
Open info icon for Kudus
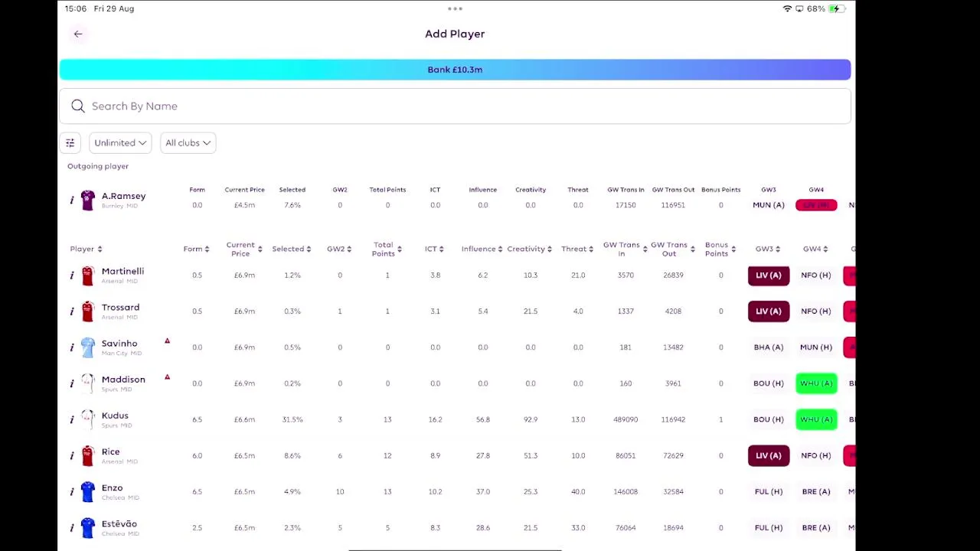[x=72, y=419]
